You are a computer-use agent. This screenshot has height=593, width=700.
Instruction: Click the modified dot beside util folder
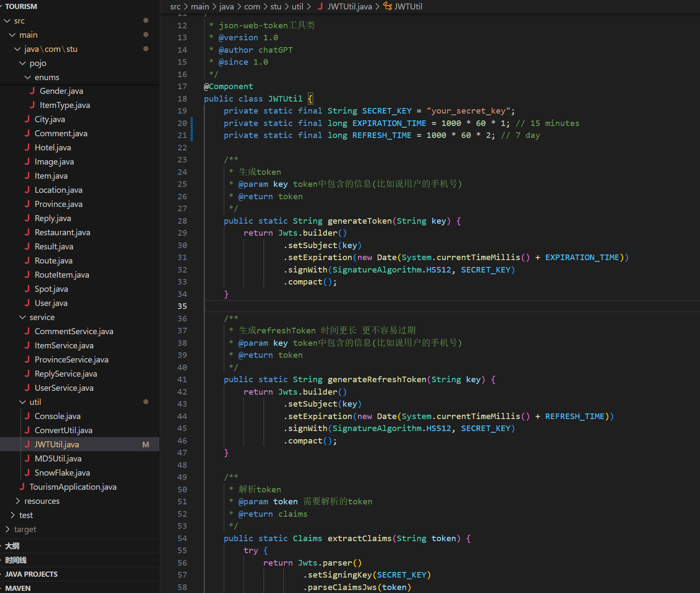point(146,402)
